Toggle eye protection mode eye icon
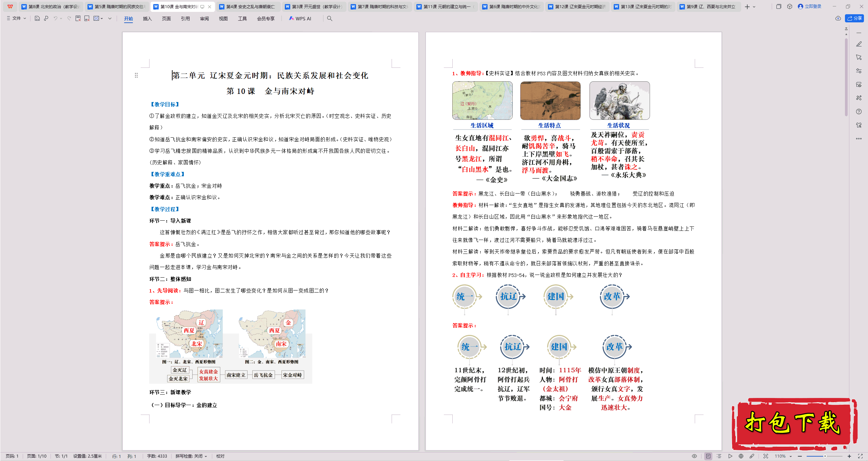This screenshot has width=868, height=461. (x=694, y=456)
